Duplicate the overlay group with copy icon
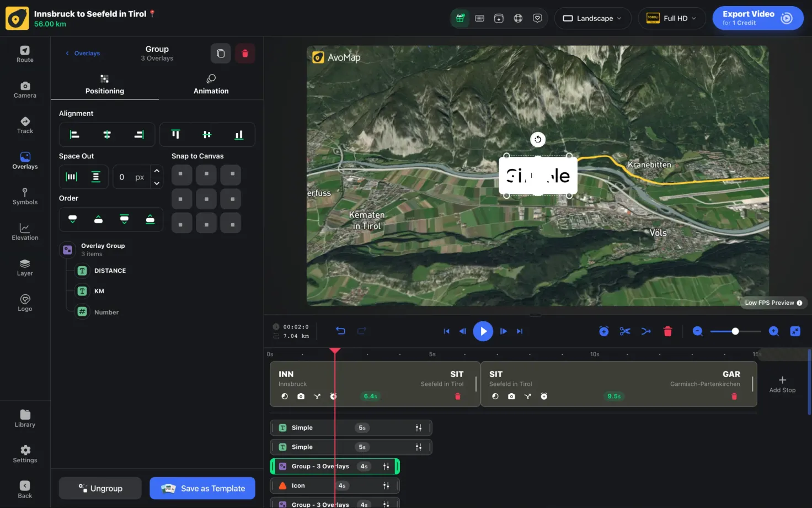 point(221,54)
